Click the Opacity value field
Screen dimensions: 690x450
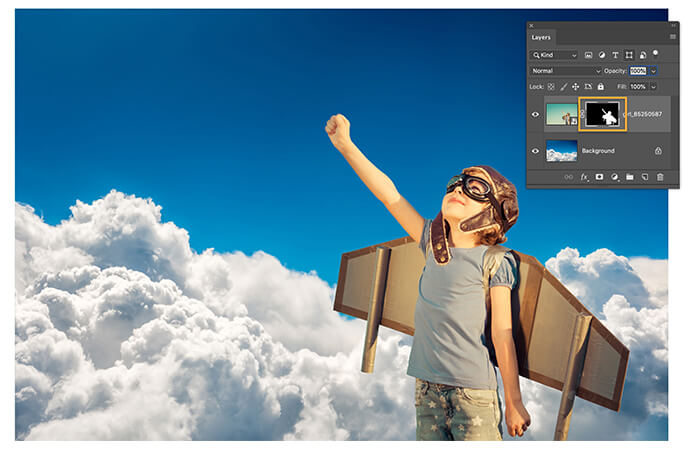[x=638, y=71]
